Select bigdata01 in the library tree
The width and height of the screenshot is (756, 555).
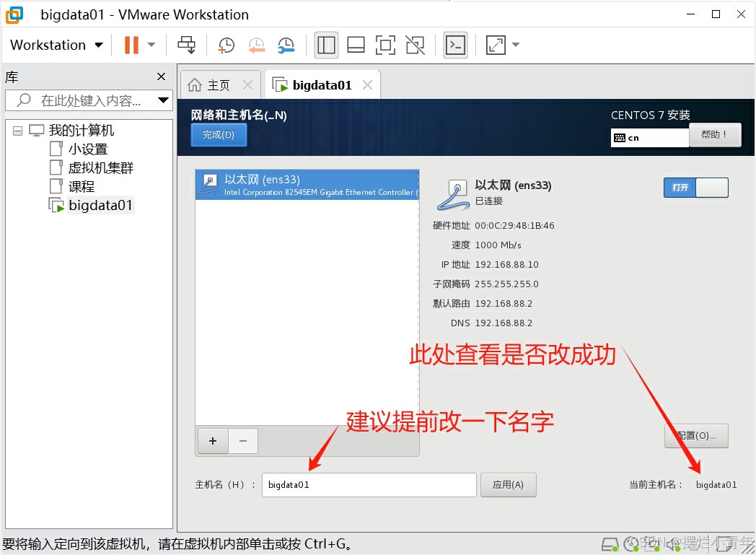point(100,206)
